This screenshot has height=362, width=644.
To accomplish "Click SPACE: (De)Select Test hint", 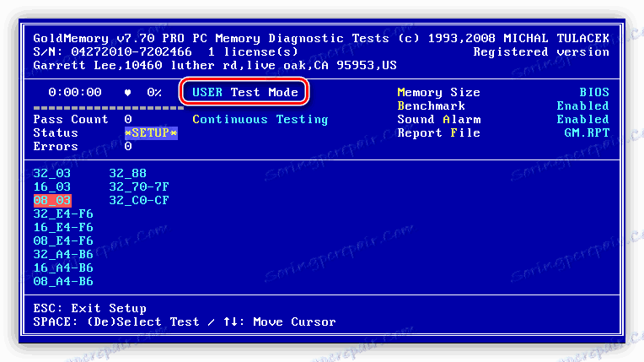I will click(116, 321).
